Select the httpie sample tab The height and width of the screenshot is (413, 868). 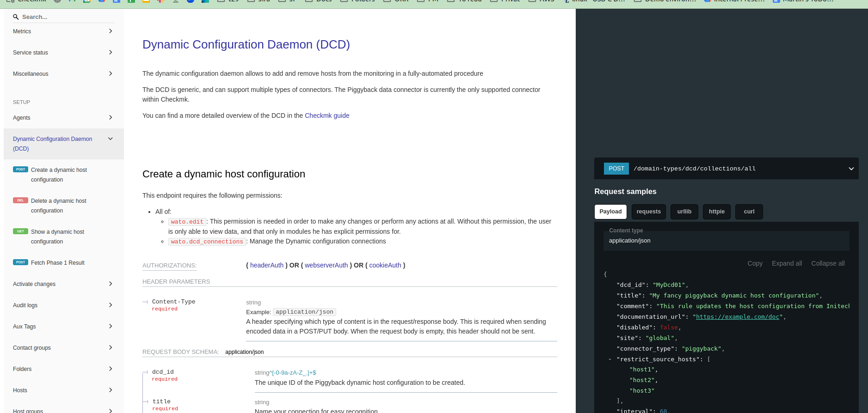pyautogui.click(x=716, y=212)
